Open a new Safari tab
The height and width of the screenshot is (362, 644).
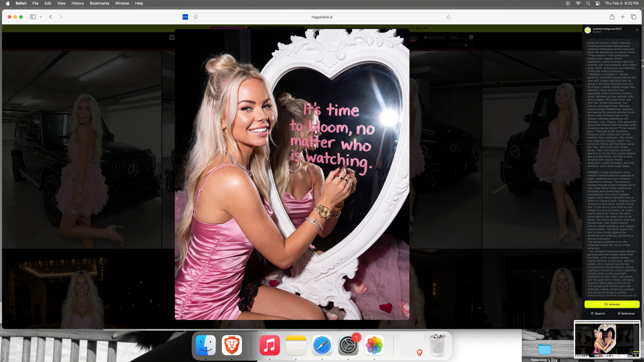coord(623,17)
